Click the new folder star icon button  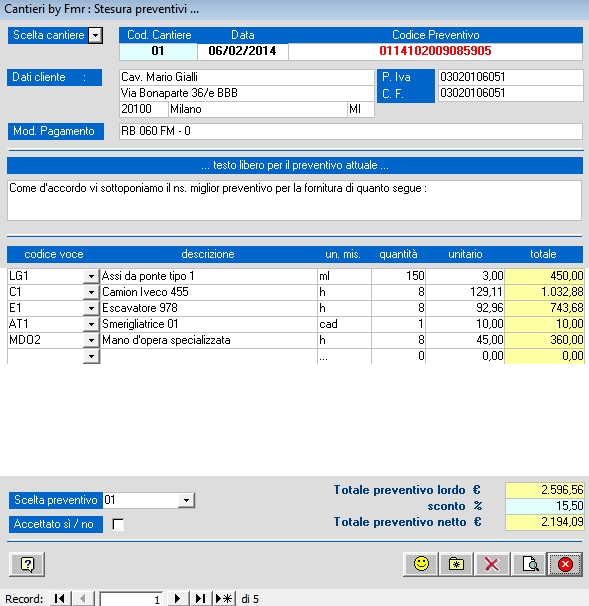point(456,564)
